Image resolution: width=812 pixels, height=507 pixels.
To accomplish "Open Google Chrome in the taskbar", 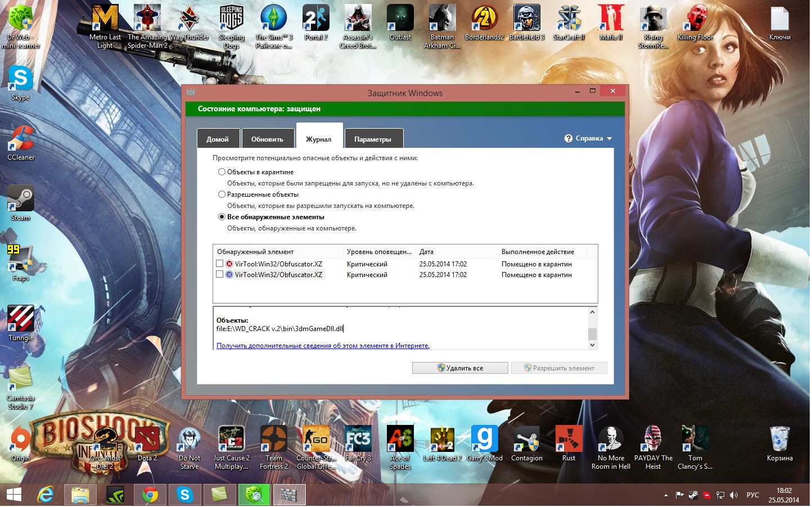I will [150, 495].
